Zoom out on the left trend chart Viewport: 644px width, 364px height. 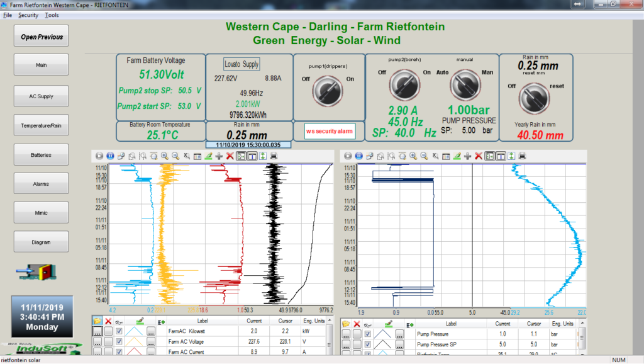175,156
